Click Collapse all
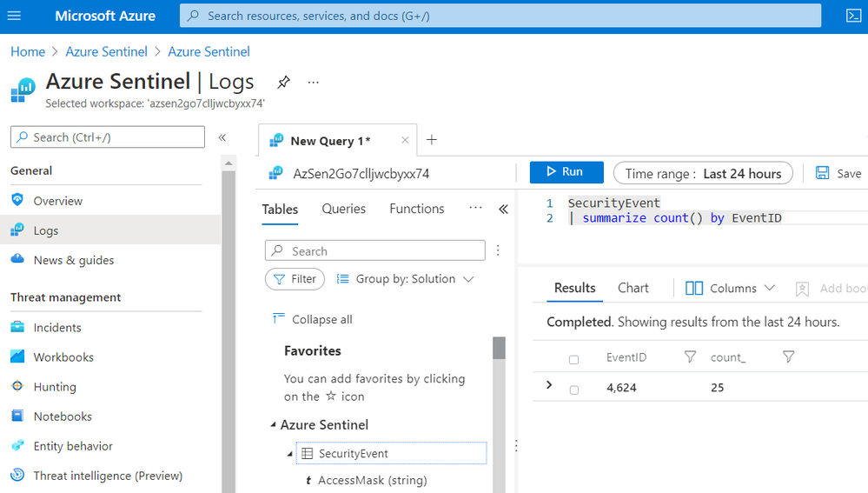 (x=313, y=319)
